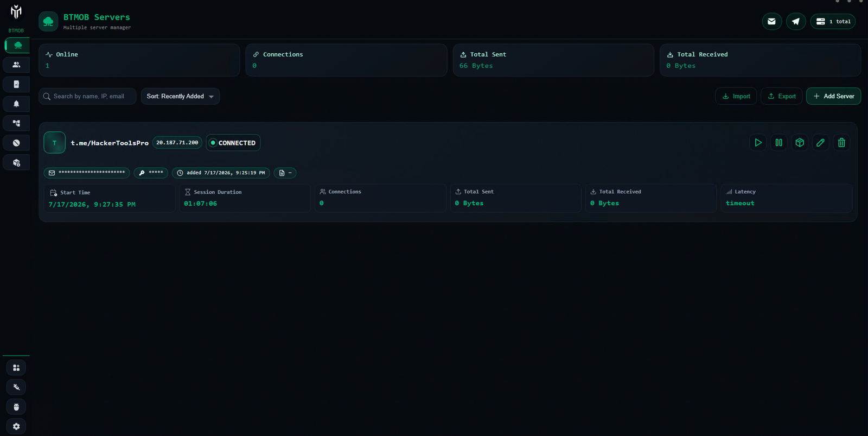The image size is (868, 436).
Task: Click the Start Time '7/17/2026, 9:27:35 PM' value
Action: [x=92, y=205]
